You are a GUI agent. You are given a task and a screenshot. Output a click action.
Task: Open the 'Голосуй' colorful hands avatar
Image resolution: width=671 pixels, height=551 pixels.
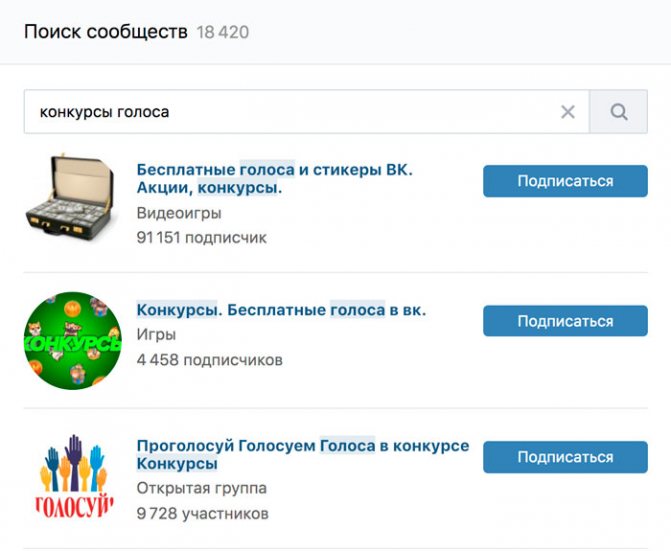pos(73,477)
